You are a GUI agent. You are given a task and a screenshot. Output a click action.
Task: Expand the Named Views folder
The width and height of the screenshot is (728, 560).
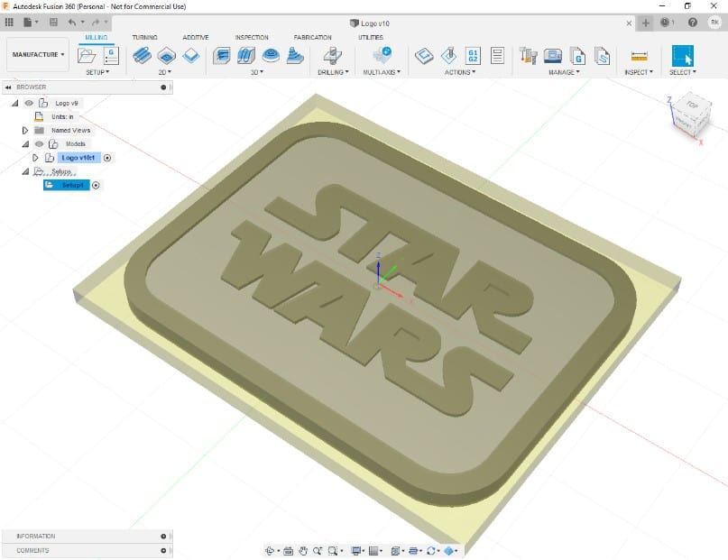pos(25,131)
